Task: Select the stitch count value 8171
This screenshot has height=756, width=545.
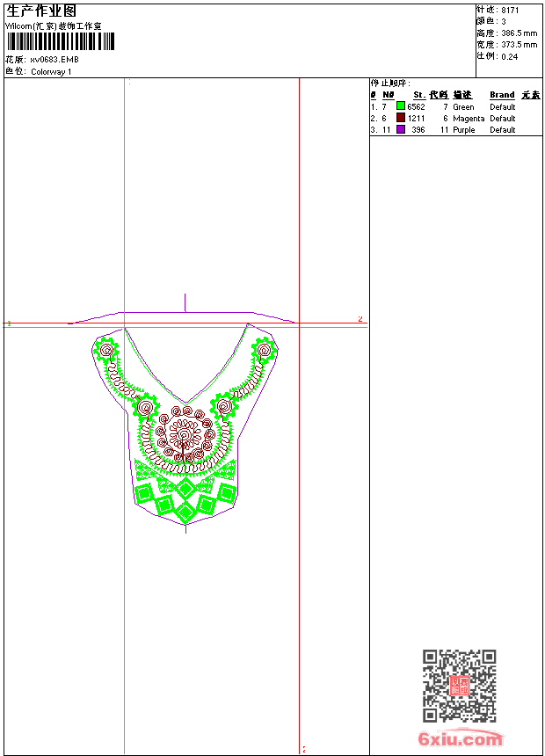Action: pyautogui.click(x=510, y=11)
